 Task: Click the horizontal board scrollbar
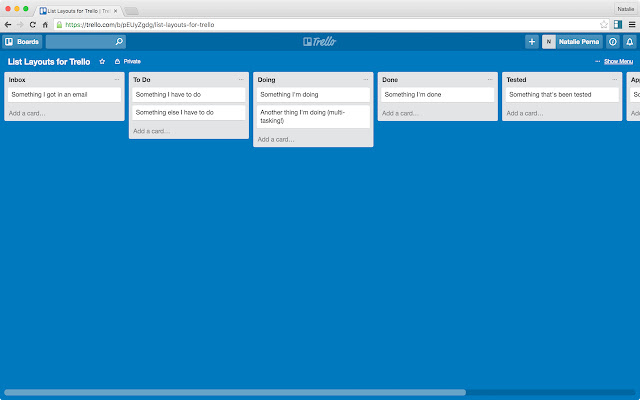(x=235, y=392)
